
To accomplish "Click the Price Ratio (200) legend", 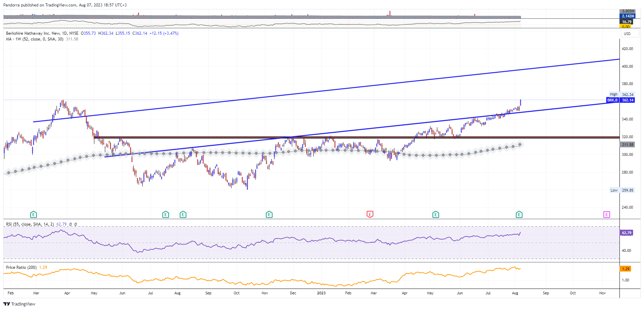I will (x=21, y=267).
